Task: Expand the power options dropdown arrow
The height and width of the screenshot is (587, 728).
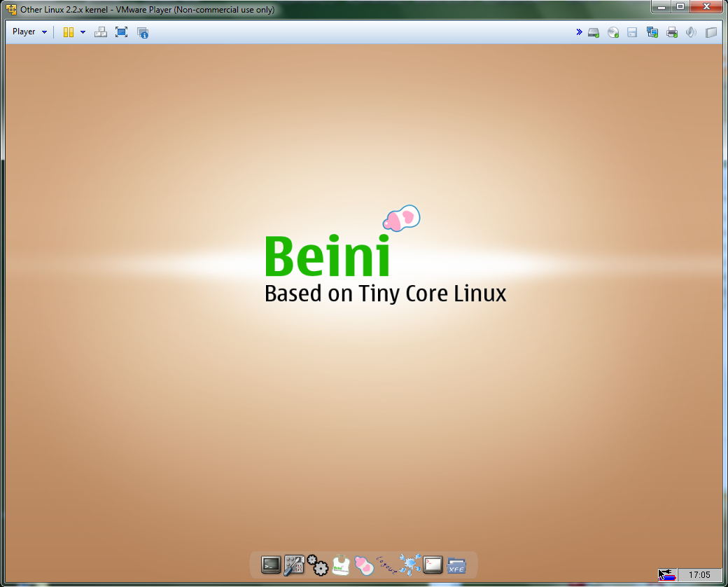Action: click(83, 32)
